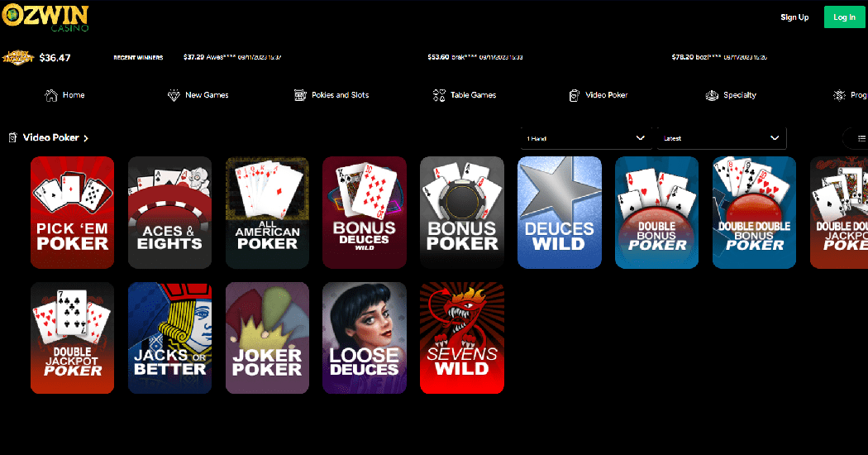
Task: Select the Table Games icon
Action: pyautogui.click(x=439, y=95)
